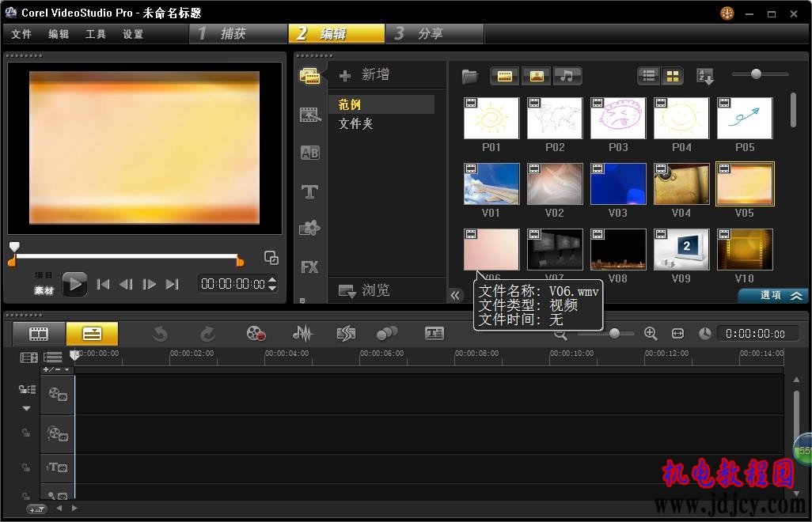Open the add/remove chapter point dropdown

point(56,369)
